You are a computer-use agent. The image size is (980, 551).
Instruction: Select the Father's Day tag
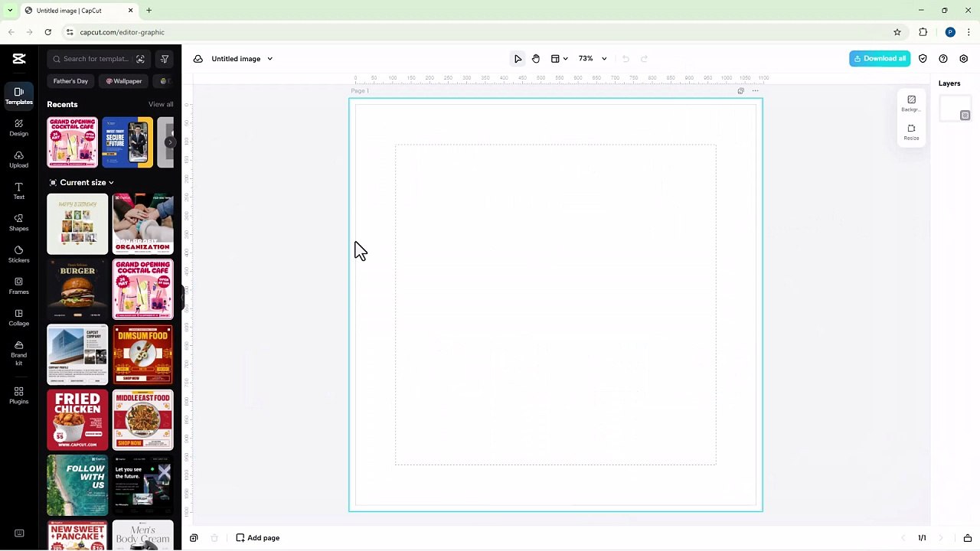point(70,81)
